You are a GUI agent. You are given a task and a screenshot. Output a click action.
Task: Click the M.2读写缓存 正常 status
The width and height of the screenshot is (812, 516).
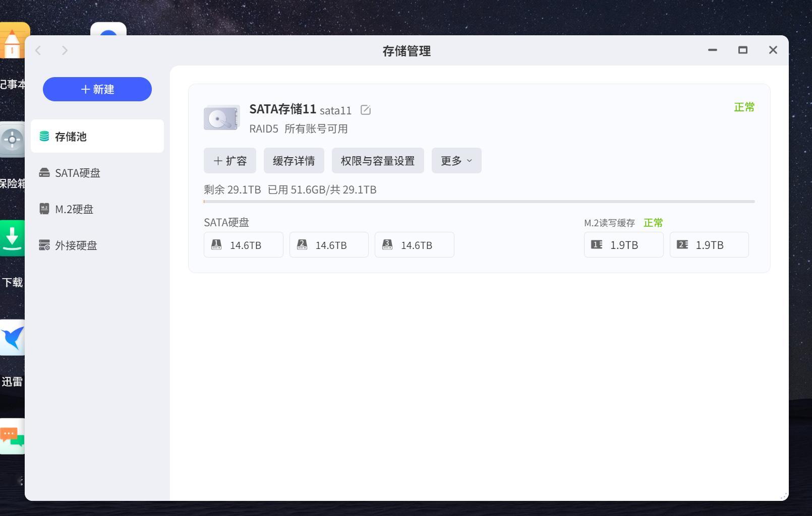653,223
